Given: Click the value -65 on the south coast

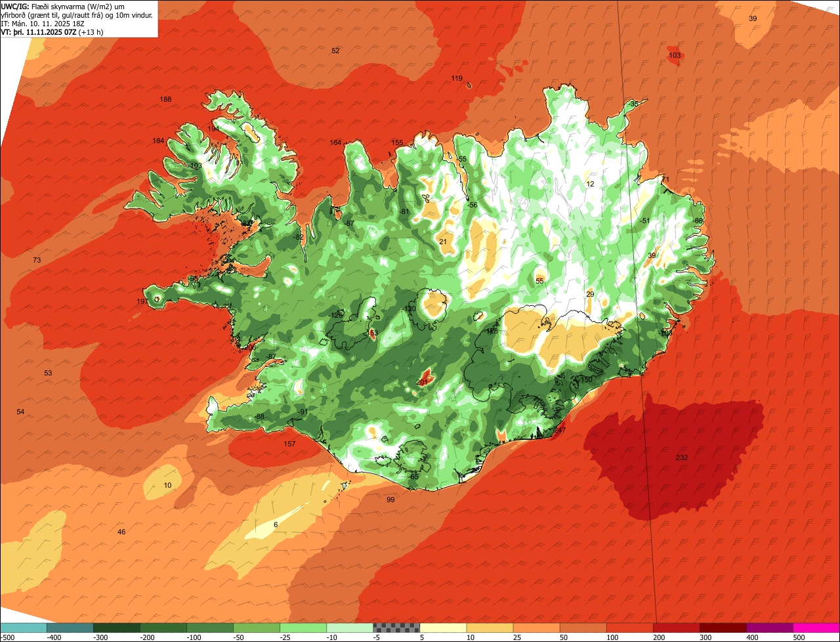Looking at the screenshot, I should (x=413, y=476).
